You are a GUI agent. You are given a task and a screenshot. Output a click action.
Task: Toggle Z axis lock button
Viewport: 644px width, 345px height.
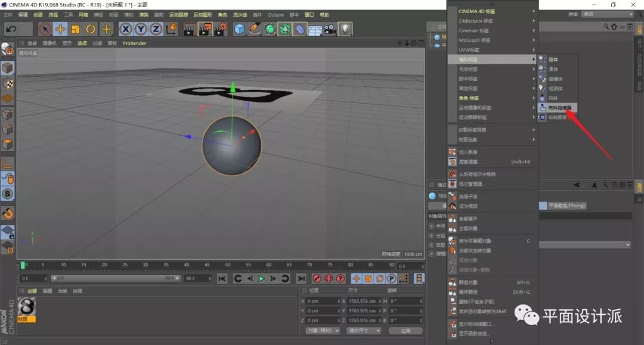point(156,29)
